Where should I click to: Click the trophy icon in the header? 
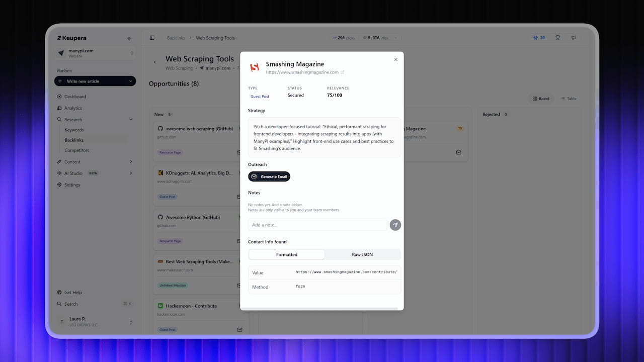tap(557, 38)
